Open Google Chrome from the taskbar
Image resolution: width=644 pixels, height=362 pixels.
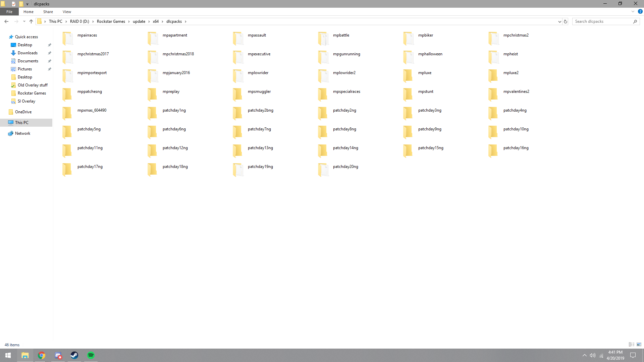[x=42, y=355]
